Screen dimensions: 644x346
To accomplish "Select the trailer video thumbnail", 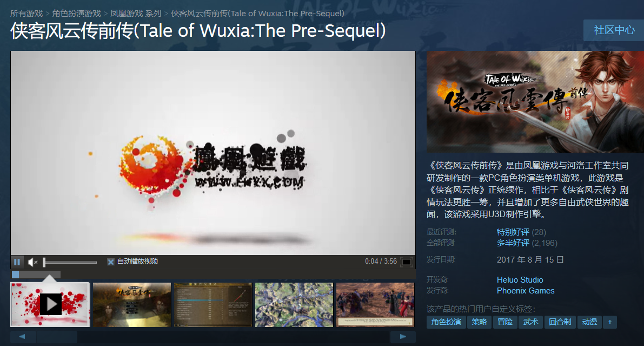I will click(50, 304).
